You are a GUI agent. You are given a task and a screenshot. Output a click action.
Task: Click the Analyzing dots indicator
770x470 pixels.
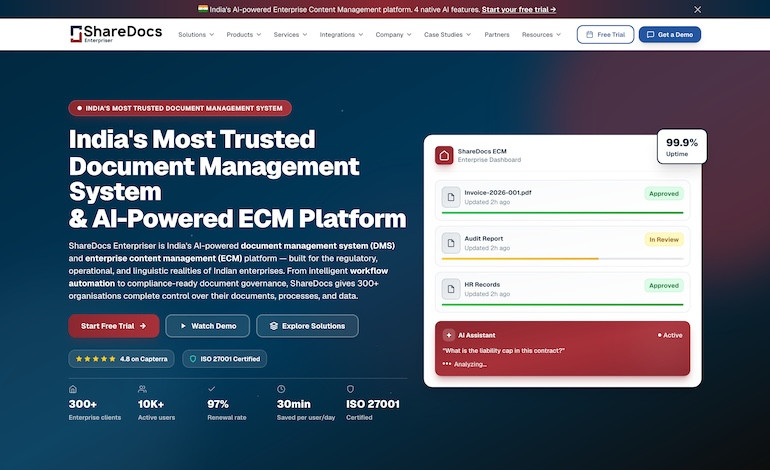tap(446, 364)
